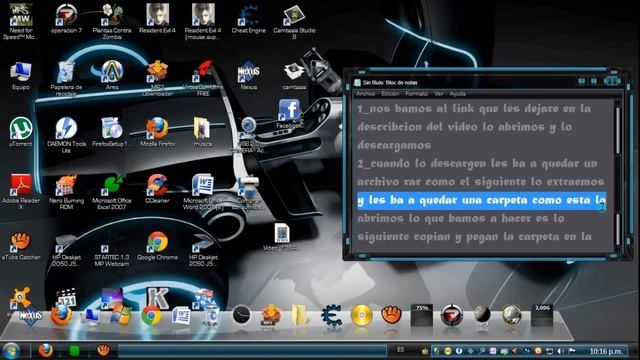Open the Ayuda menu in Bloc de notas

click(x=458, y=93)
